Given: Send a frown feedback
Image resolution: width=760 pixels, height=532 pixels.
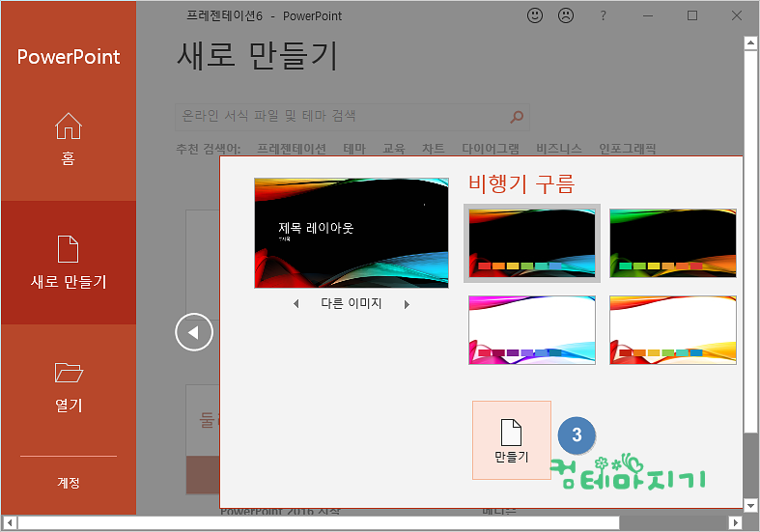Looking at the screenshot, I should point(566,15).
